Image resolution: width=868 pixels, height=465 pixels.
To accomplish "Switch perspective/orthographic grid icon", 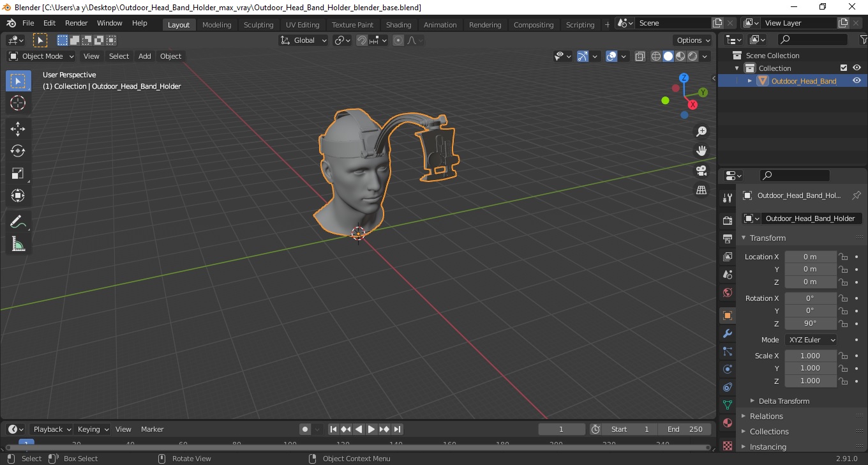I will tap(701, 190).
